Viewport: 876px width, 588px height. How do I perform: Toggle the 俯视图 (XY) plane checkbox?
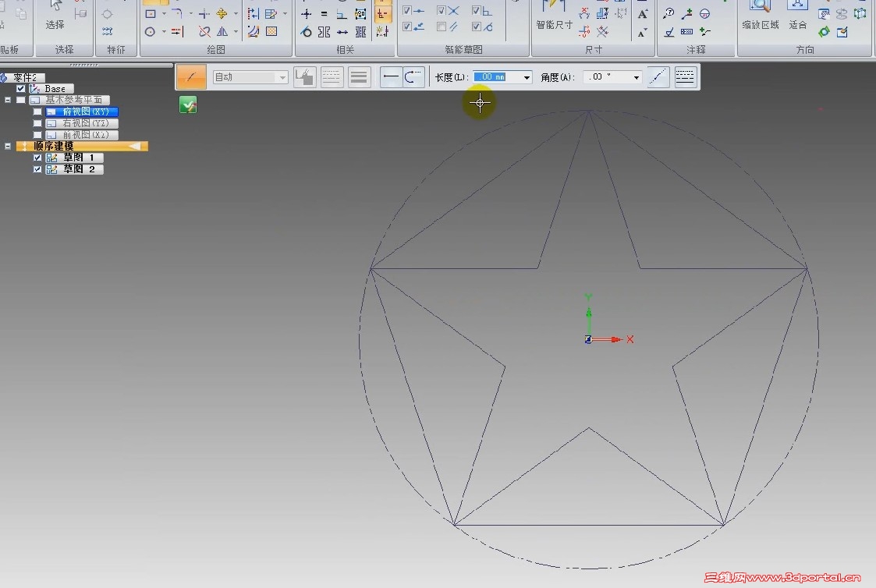37,112
